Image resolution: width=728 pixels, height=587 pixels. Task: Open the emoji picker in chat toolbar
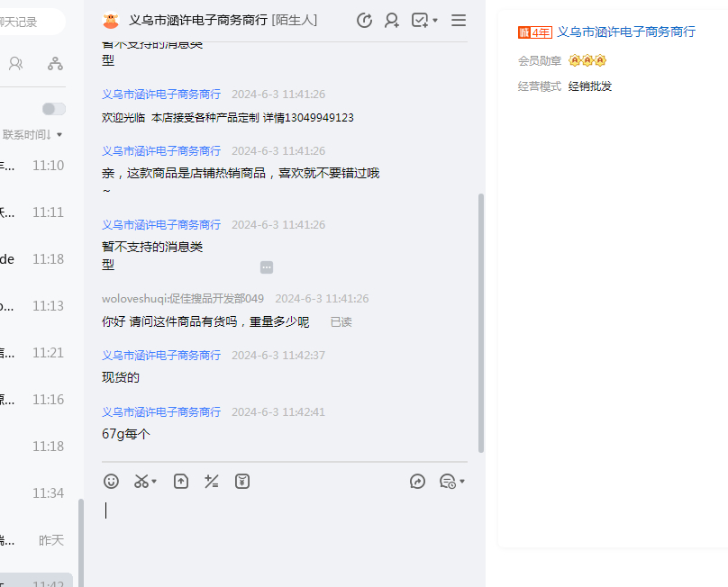(x=111, y=482)
